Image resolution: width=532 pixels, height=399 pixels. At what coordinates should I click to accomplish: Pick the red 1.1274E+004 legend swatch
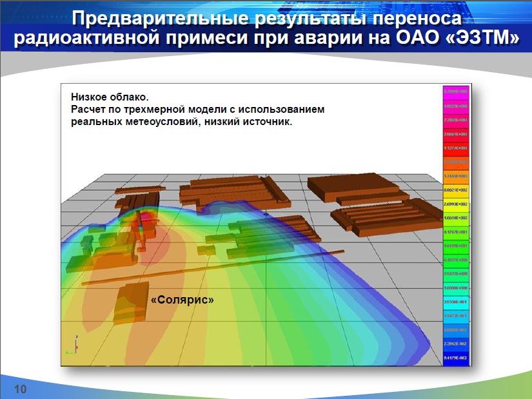(x=456, y=148)
